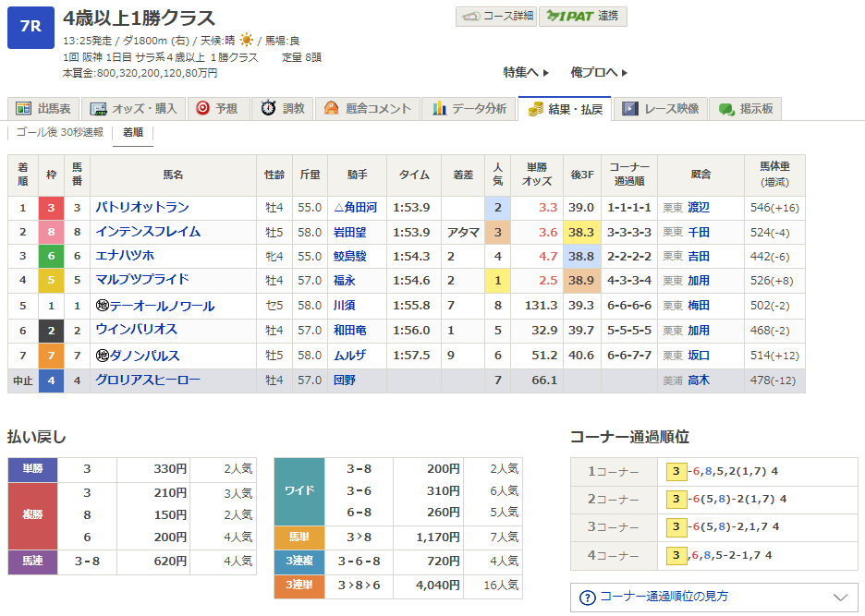This screenshot has height=616, width=865.
Task: Click the sunny weather icon
Action: point(246,41)
